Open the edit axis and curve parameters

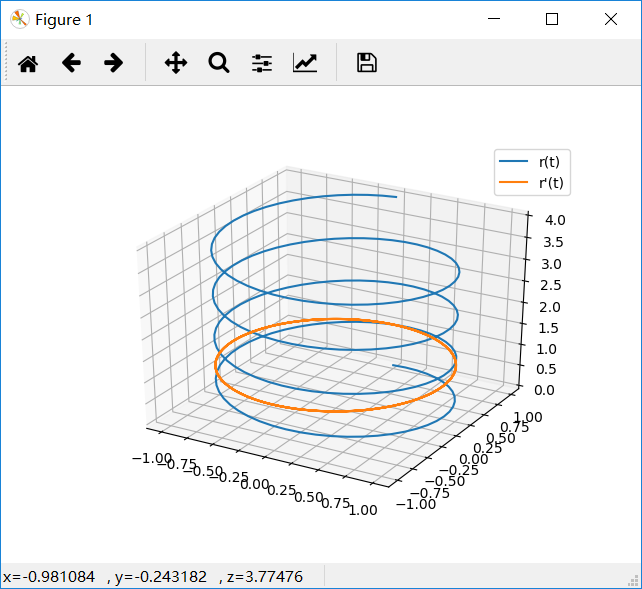point(305,63)
